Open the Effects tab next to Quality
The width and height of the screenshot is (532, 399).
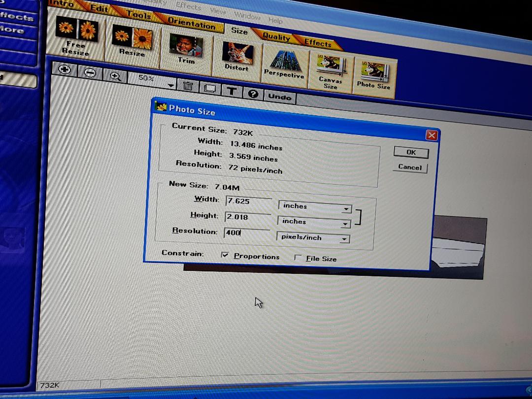pyautogui.click(x=318, y=43)
